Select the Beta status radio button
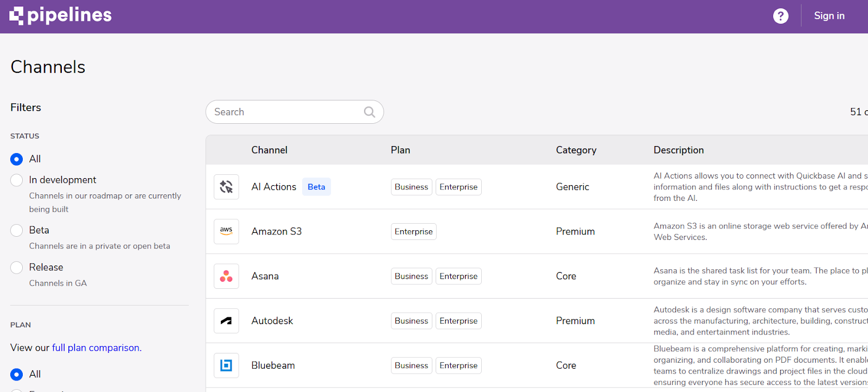Screen dimensions: 868x392 [x=17, y=230]
